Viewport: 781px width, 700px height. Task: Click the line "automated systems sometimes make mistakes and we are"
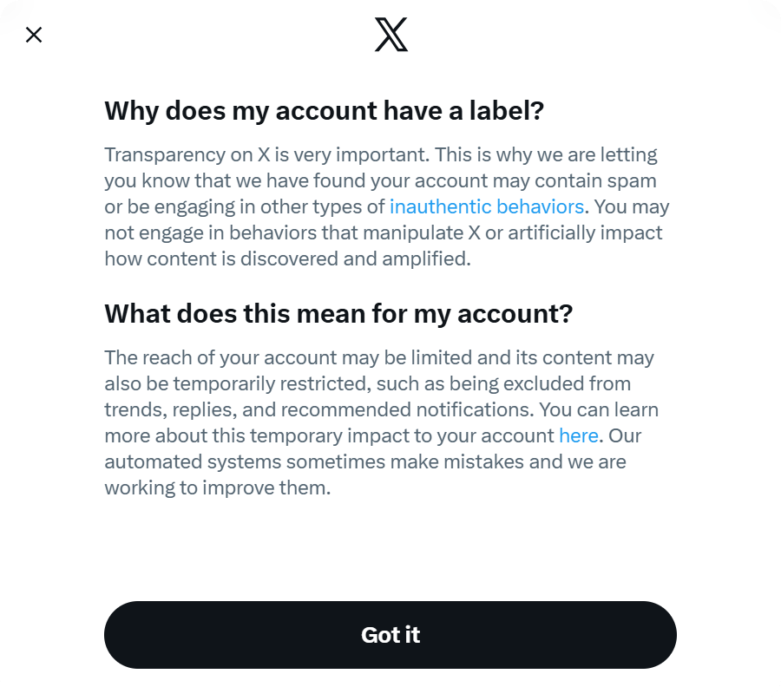[365, 461]
